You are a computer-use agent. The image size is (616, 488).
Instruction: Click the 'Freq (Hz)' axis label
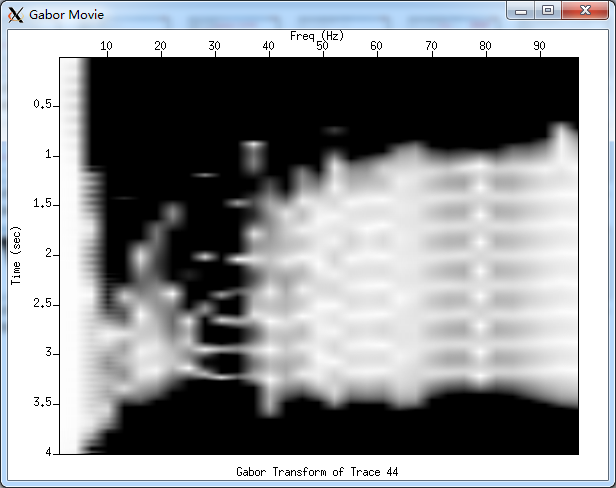click(x=317, y=36)
